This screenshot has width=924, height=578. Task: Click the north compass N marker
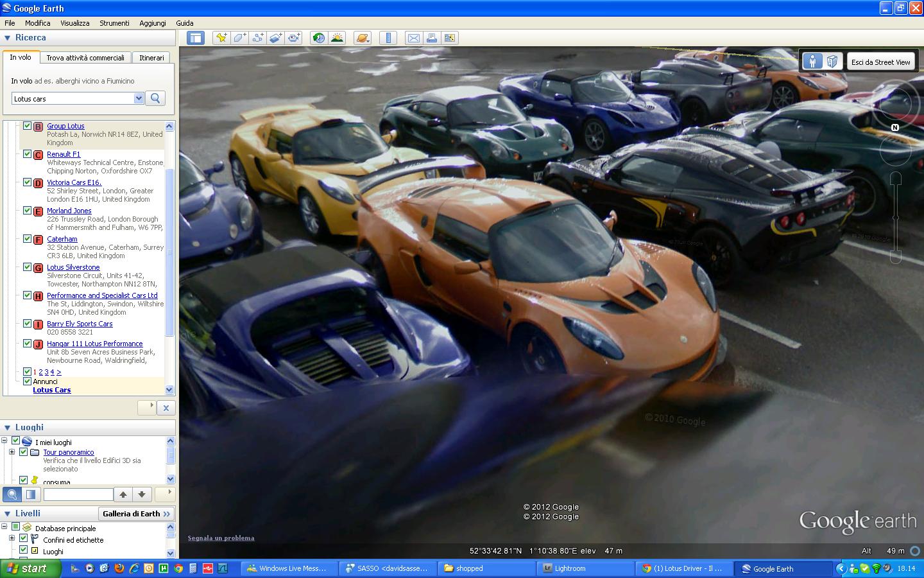coord(895,127)
